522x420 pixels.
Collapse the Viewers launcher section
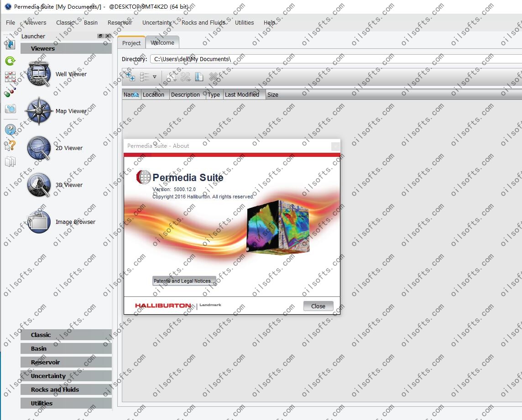(x=66, y=48)
